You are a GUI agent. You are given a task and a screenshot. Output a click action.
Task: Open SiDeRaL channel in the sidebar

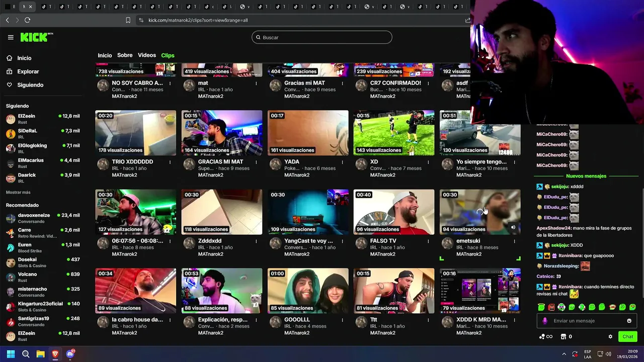tap(43, 134)
